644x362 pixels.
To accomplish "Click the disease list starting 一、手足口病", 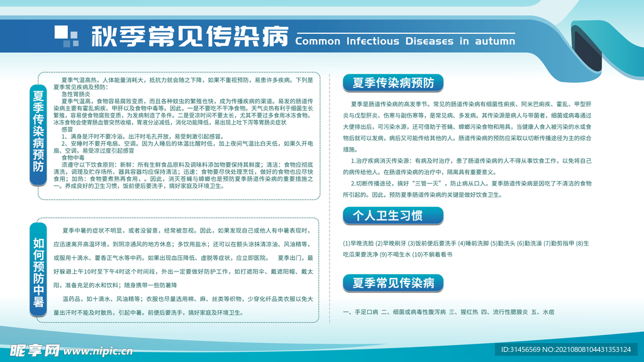I will coord(448,312).
